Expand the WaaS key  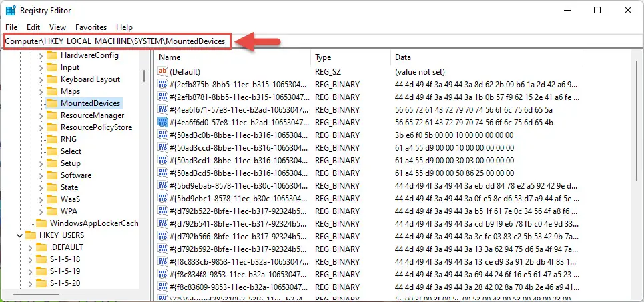coord(41,199)
